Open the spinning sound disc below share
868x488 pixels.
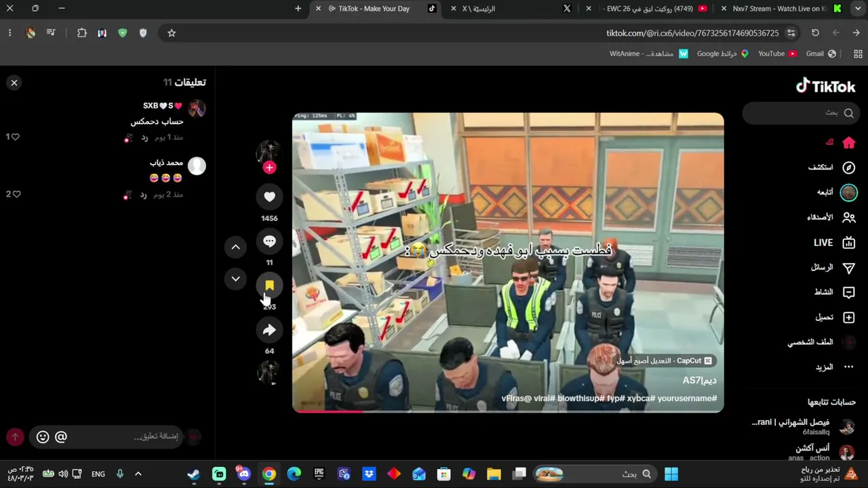[269, 371]
